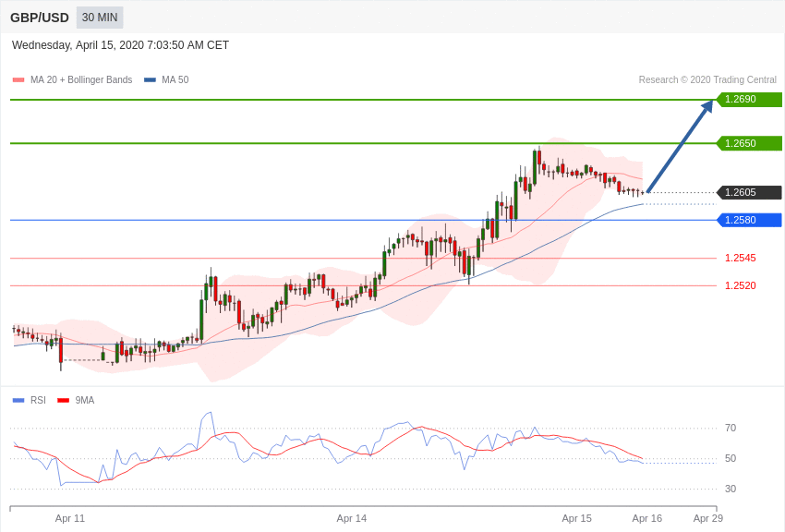Viewport: 785px width, 532px height.
Task: Click the Apr 11 date axis label
Action: (70, 518)
